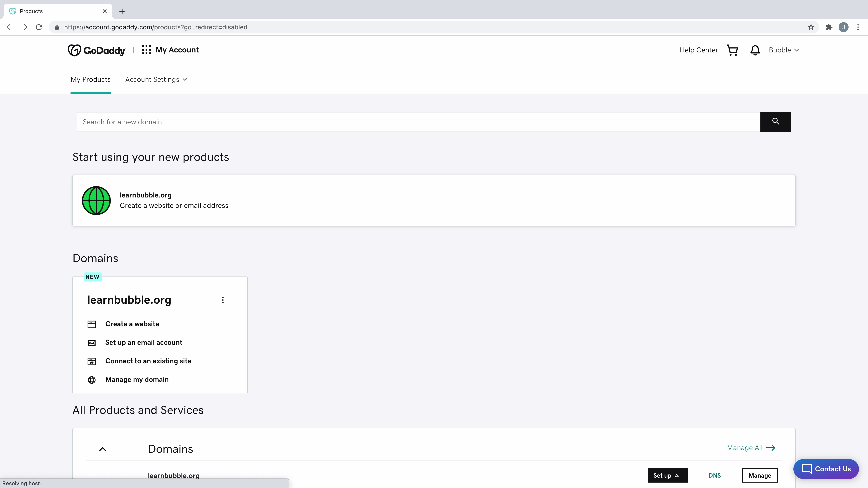
Task: Open the three-dot menu on learnbubble.org
Action: 223,300
